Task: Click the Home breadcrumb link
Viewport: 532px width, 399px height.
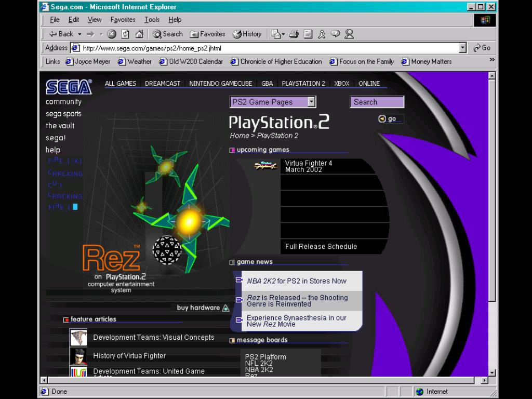Action: pyautogui.click(x=240, y=136)
